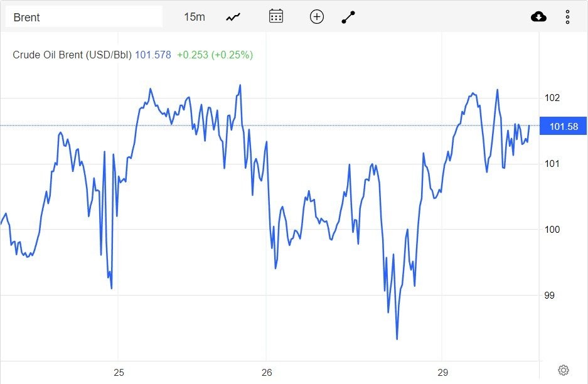
Task: Click the 102 price axis label
Action: tap(552, 98)
